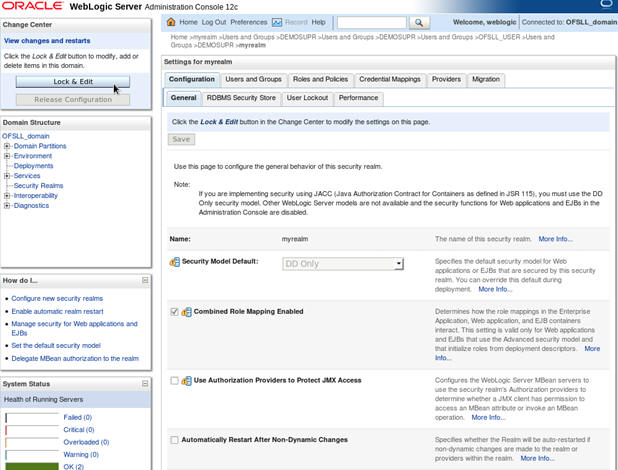Click the Record icon in the toolbar
This screenshot has width=618, height=470.
click(x=277, y=22)
